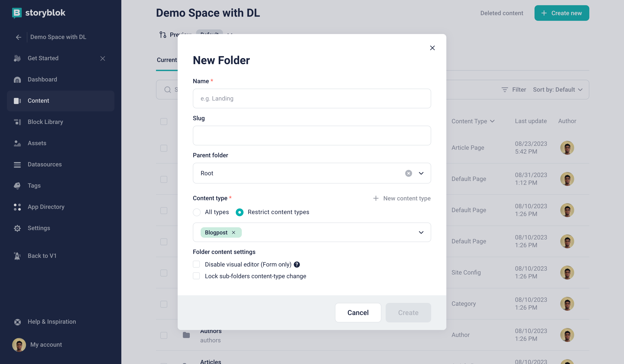Open the App Directory

[x=46, y=207]
